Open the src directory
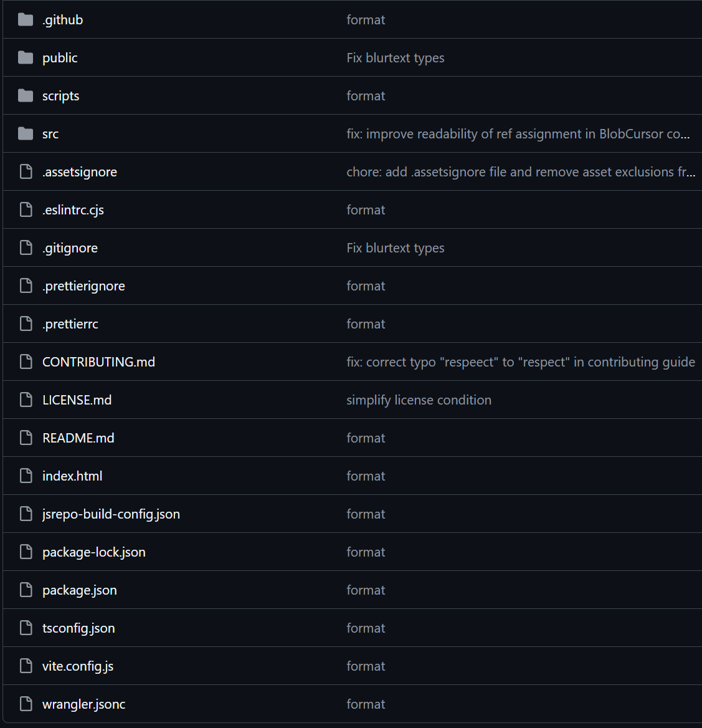 (x=50, y=134)
